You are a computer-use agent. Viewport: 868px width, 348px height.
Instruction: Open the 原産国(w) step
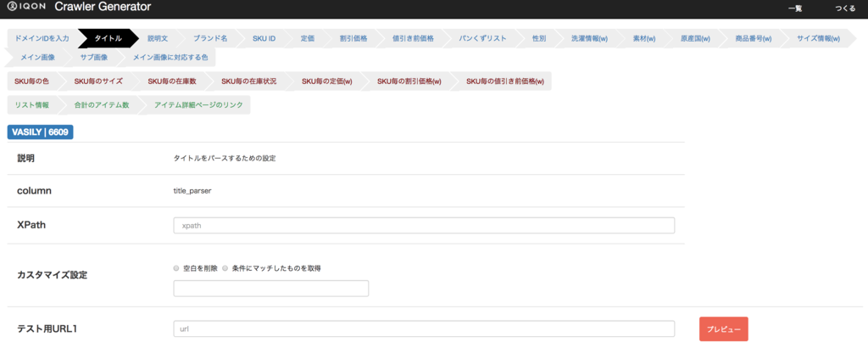pos(695,39)
